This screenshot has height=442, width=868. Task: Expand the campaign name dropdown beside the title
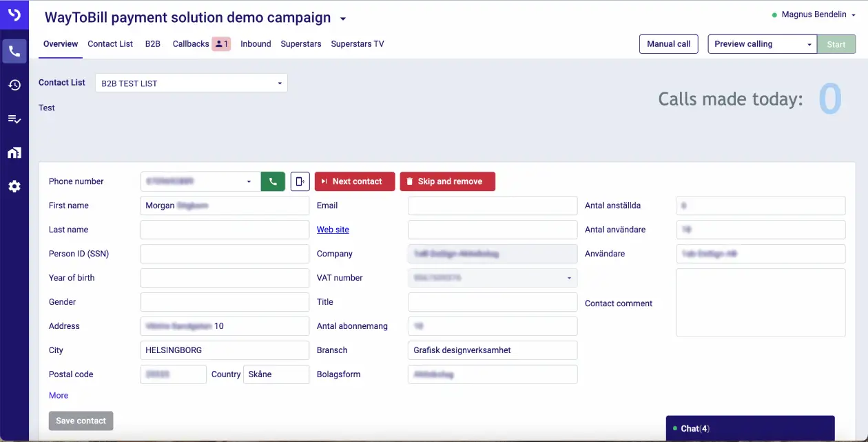342,19
